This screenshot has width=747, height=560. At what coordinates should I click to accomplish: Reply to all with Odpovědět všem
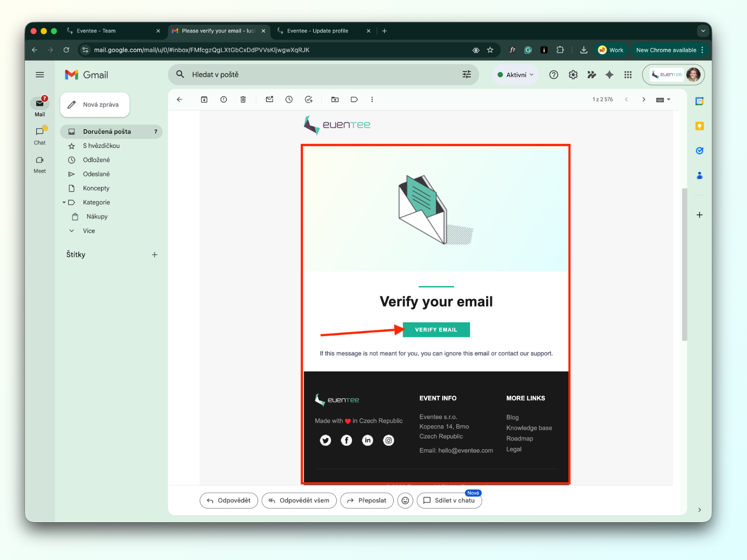point(299,500)
